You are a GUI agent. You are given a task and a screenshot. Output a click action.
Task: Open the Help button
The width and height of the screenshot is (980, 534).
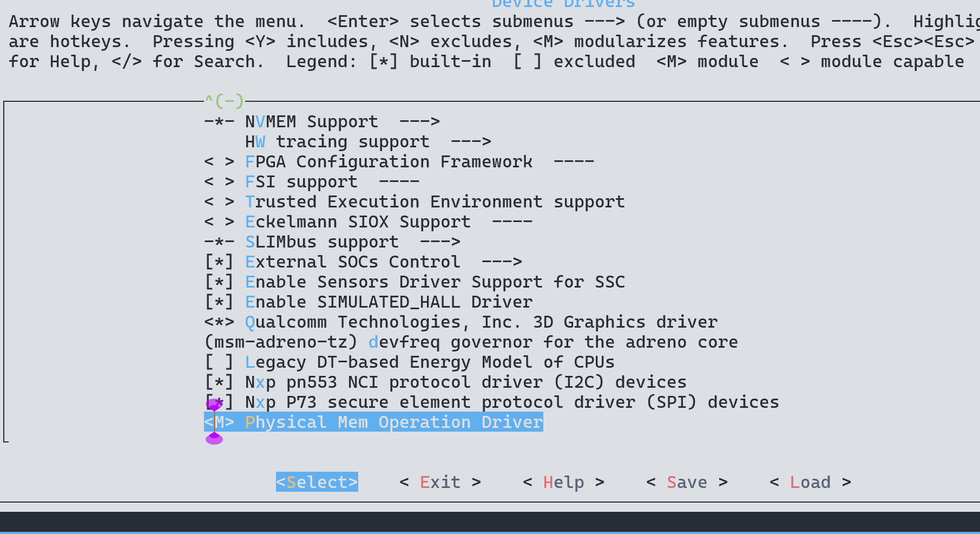[563, 482]
